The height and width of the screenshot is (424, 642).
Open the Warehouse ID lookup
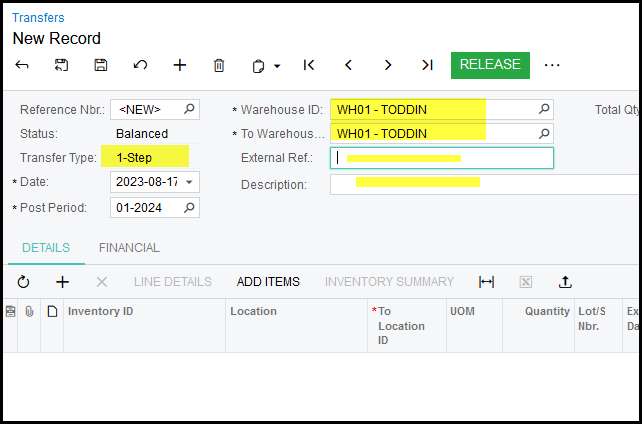pyautogui.click(x=544, y=109)
